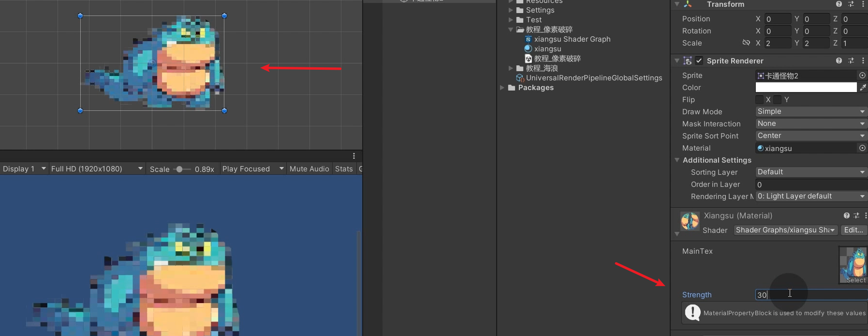Click Position X input field
Viewport: 868px width, 336px height.
click(x=778, y=19)
